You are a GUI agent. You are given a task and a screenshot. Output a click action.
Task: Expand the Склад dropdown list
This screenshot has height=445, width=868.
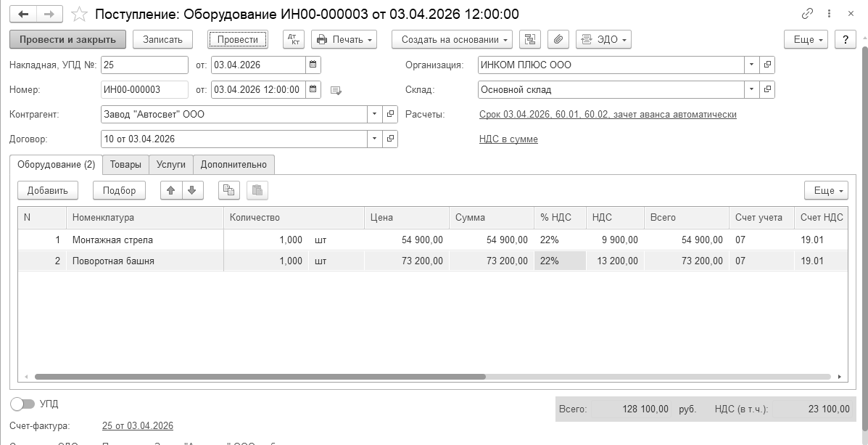(x=752, y=89)
